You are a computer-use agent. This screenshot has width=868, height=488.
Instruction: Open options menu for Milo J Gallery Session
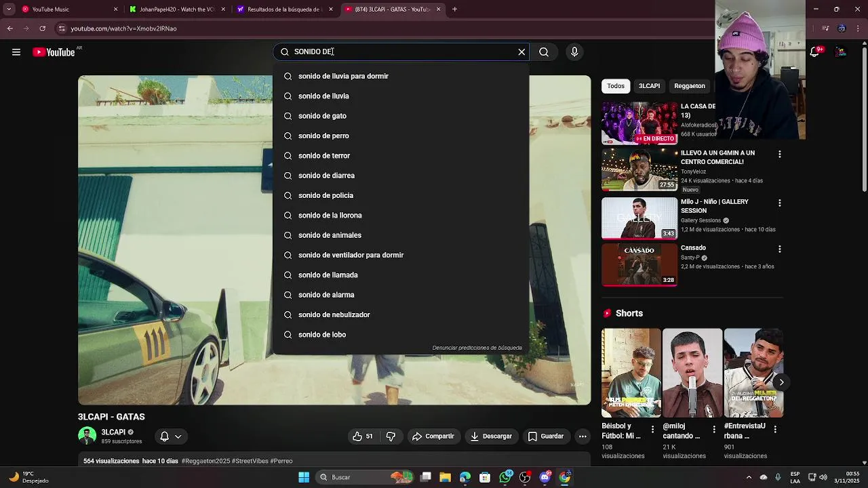(779, 203)
